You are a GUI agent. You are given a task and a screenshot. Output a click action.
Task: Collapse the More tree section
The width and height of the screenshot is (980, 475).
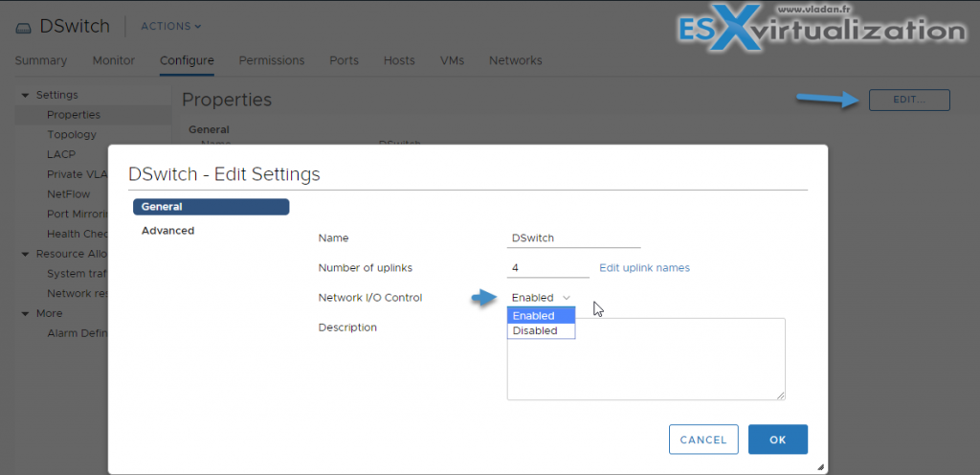coord(25,313)
